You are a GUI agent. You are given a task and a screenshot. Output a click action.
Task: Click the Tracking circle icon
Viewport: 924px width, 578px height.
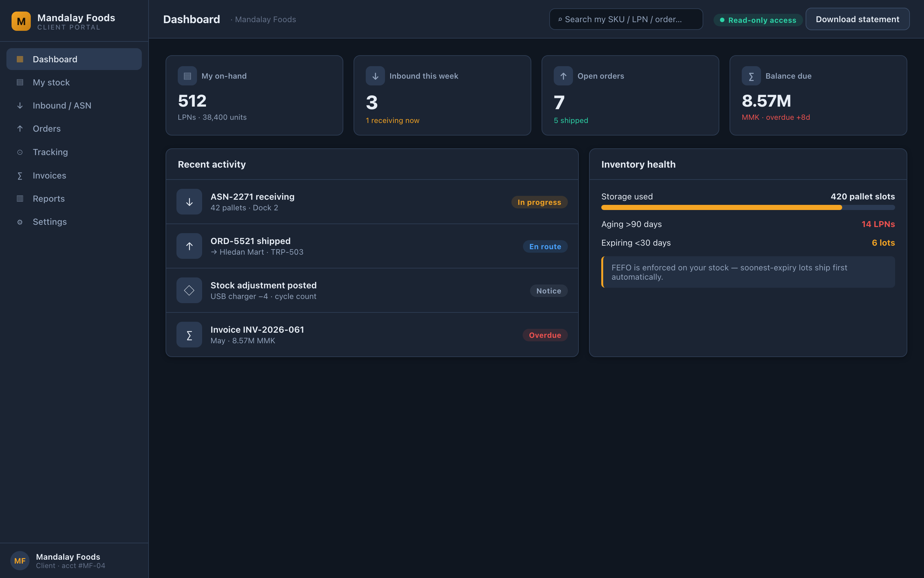pyautogui.click(x=20, y=152)
